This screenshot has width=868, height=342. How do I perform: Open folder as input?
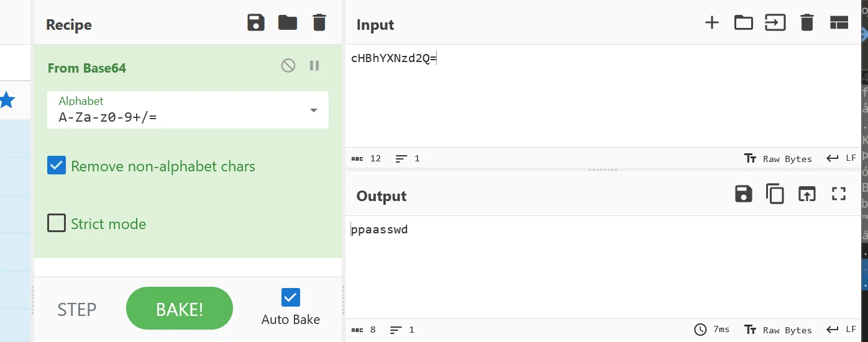tap(743, 23)
